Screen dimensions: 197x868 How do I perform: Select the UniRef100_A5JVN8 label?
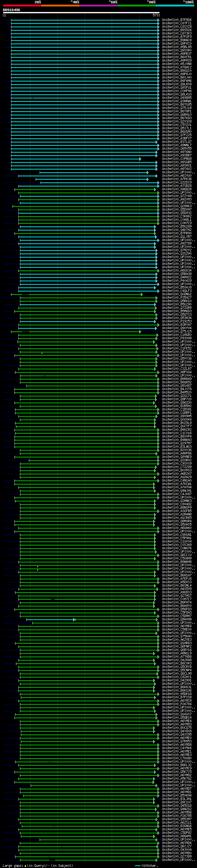pos(176,64)
